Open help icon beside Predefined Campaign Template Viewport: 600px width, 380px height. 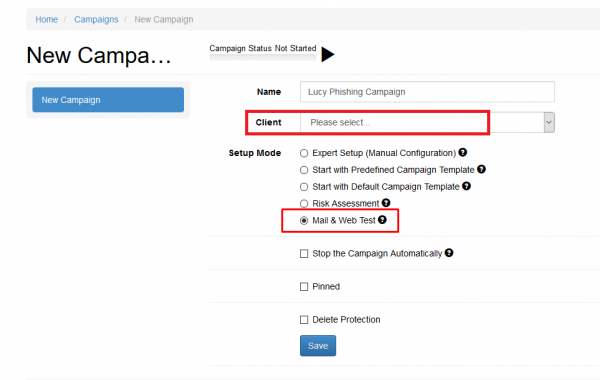(x=481, y=169)
